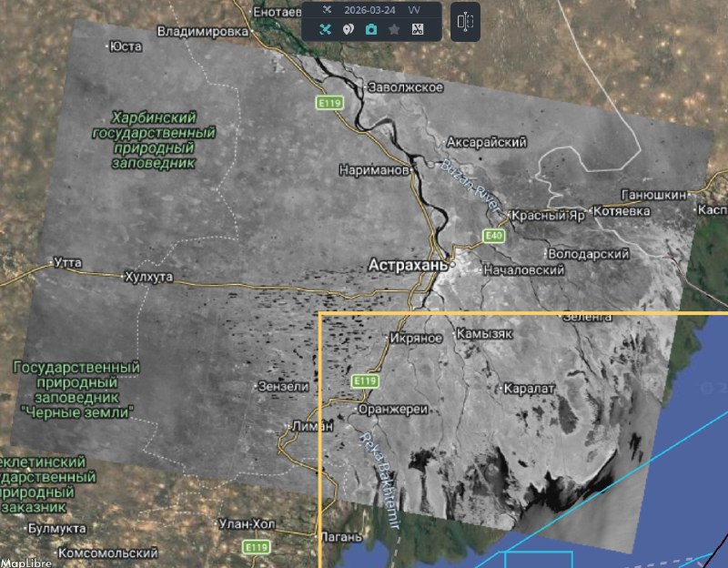Click the teal camera icon
The height and width of the screenshot is (568, 728).
(x=371, y=29)
